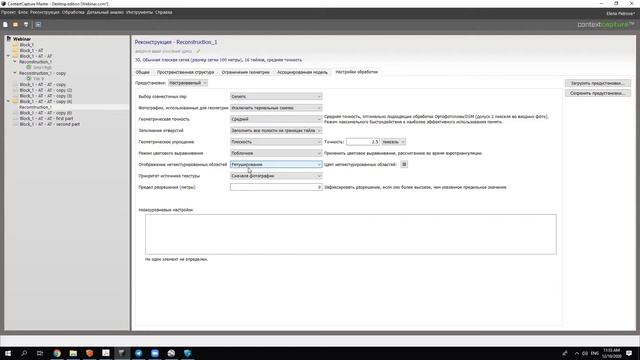The height and width of the screenshot is (360, 640).
Task: Click the low-level settings text area
Action: tap(351, 234)
